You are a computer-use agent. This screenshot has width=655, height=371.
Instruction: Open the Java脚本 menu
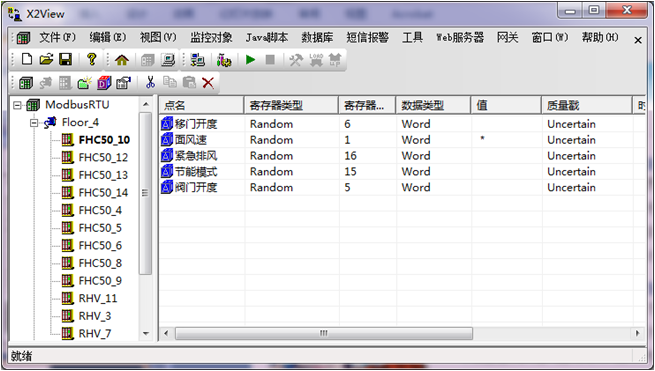tap(267, 38)
